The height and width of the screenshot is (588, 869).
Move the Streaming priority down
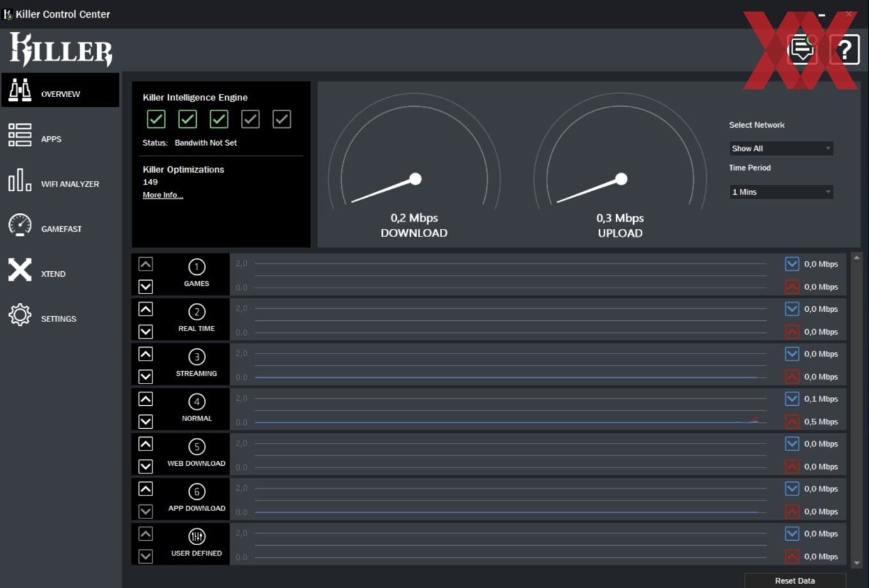point(146,376)
